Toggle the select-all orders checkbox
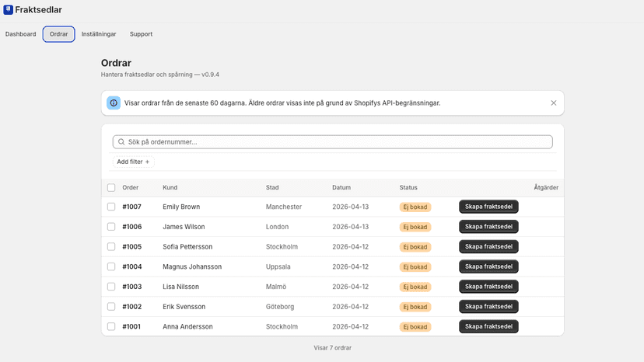This screenshot has height=362, width=644. pyautogui.click(x=111, y=187)
